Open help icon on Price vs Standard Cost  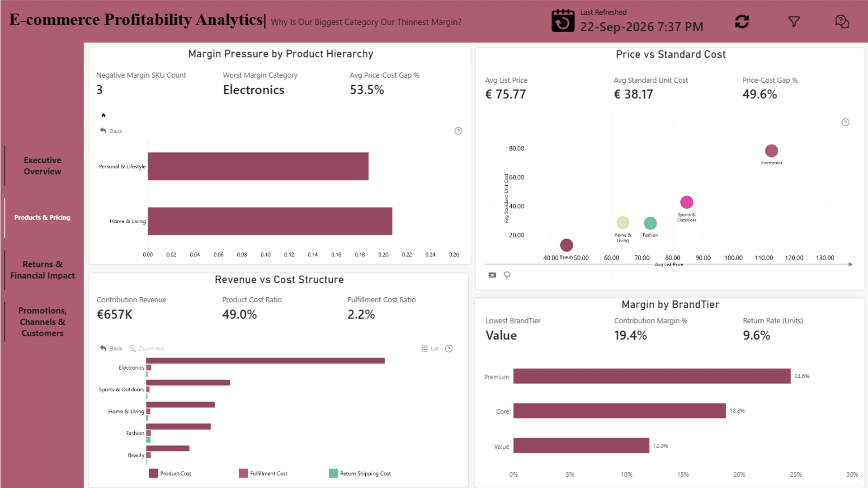pyautogui.click(x=845, y=122)
